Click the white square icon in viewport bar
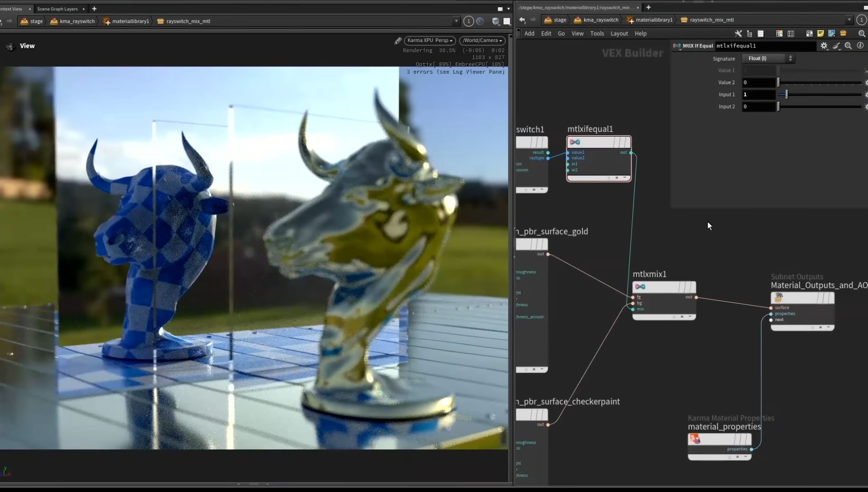The height and width of the screenshot is (492, 868). pos(507,21)
